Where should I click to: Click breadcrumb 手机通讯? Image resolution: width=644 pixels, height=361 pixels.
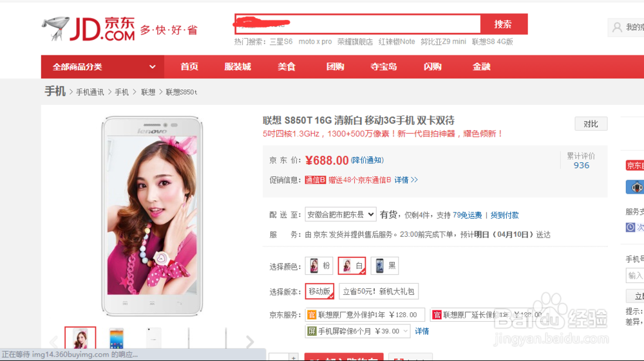click(x=90, y=92)
